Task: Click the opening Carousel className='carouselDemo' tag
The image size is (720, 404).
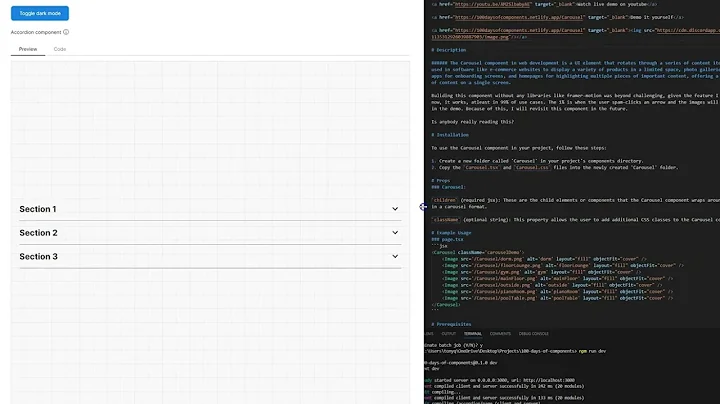Action: click(478, 252)
